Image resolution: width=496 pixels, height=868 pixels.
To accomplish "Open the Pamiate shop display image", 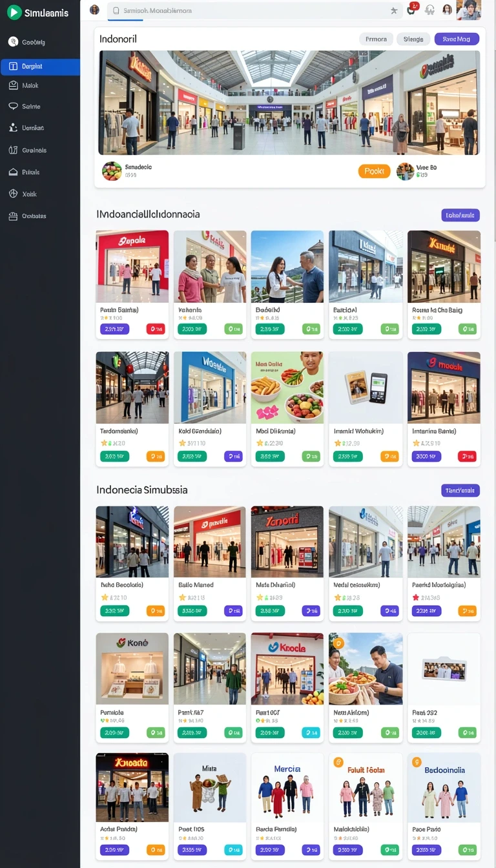I will pos(132,668).
